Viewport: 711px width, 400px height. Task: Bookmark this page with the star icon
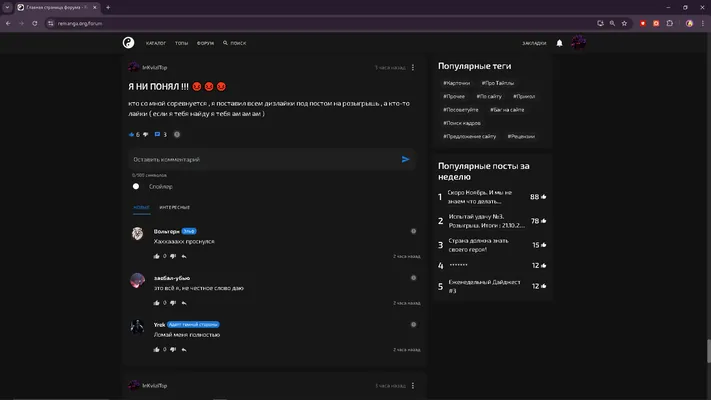tap(624, 23)
